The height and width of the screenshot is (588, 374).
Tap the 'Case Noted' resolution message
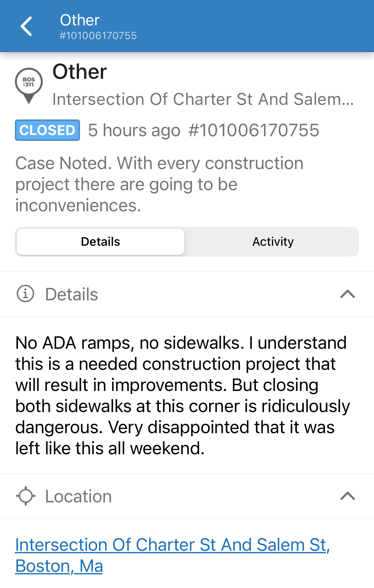[159, 184]
